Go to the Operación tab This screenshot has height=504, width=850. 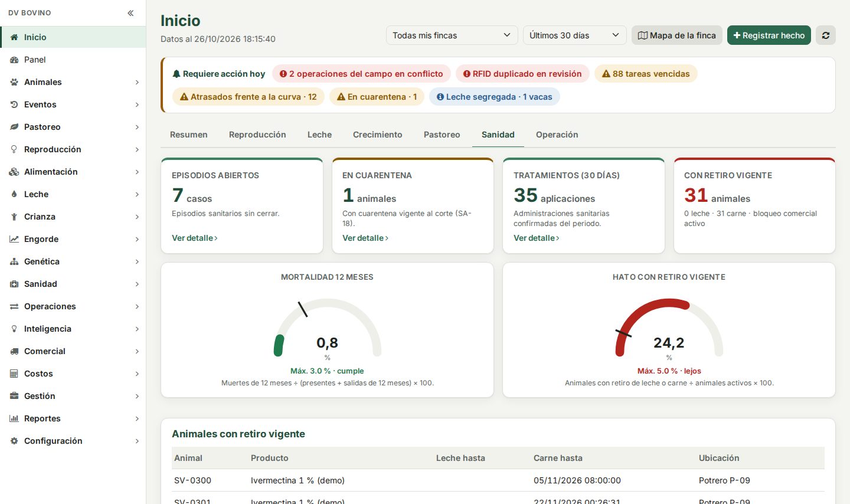[557, 135]
